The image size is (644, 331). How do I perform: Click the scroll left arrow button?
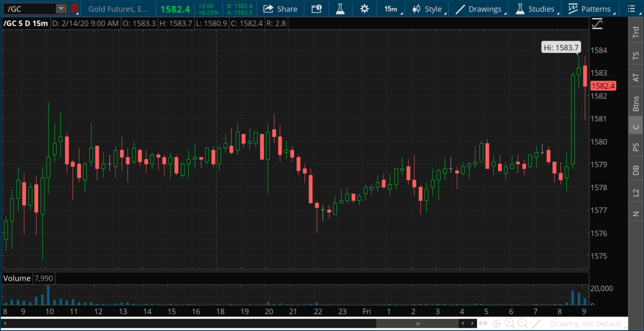click(x=463, y=323)
